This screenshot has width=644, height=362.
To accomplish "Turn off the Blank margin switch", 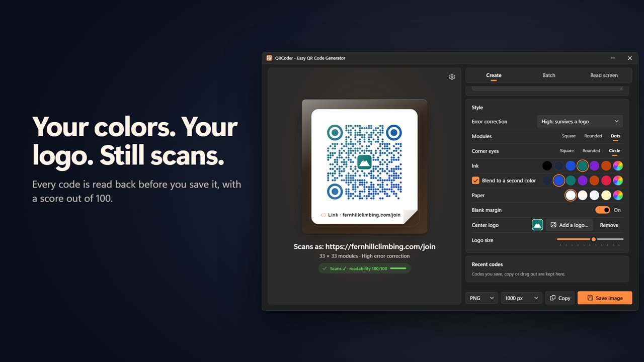I will point(603,210).
